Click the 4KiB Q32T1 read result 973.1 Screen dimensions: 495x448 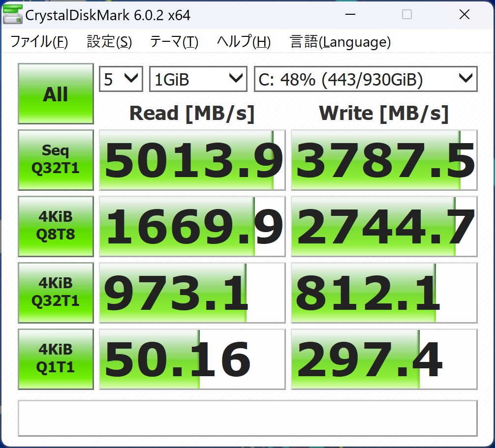(192, 293)
